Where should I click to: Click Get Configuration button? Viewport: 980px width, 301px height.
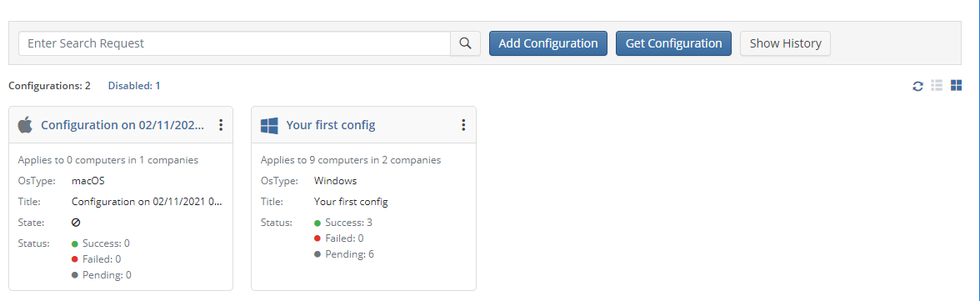click(673, 43)
